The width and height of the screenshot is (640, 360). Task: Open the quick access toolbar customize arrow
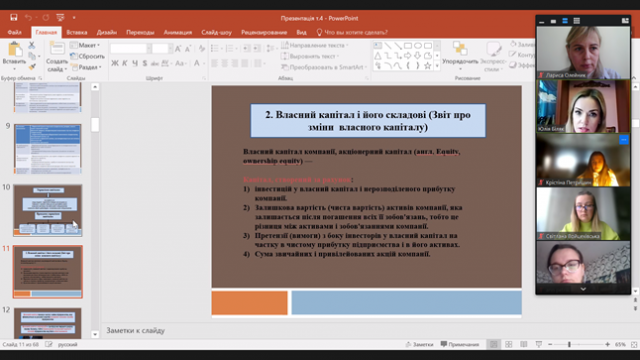(74, 18)
